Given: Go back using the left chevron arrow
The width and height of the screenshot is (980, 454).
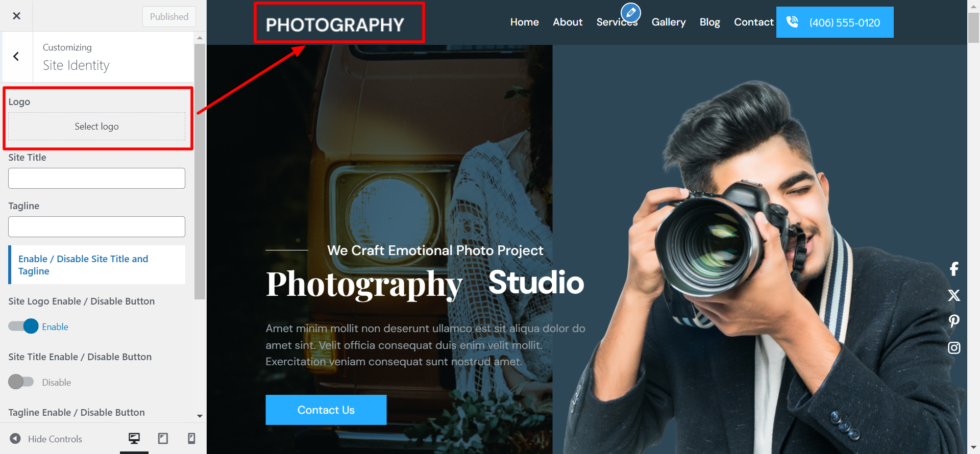Looking at the screenshot, I should (x=16, y=57).
